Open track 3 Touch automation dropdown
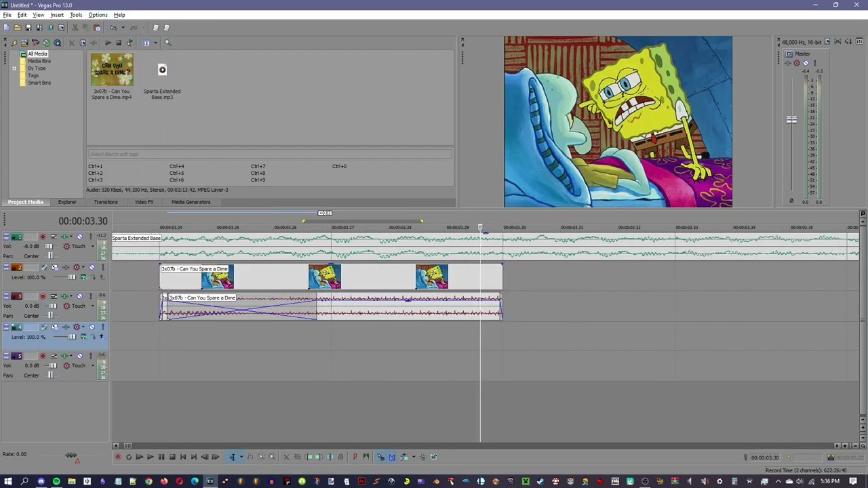868x488 pixels. coord(93,306)
